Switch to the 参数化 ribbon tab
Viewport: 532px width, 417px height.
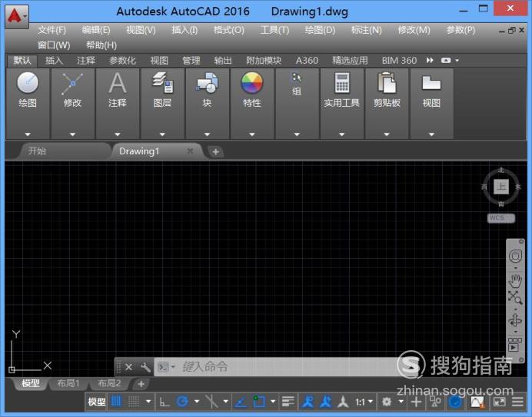[x=122, y=61]
